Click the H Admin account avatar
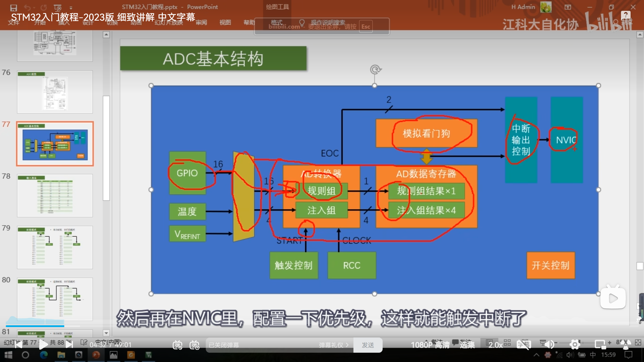 pyautogui.click(x=546, y=7)
